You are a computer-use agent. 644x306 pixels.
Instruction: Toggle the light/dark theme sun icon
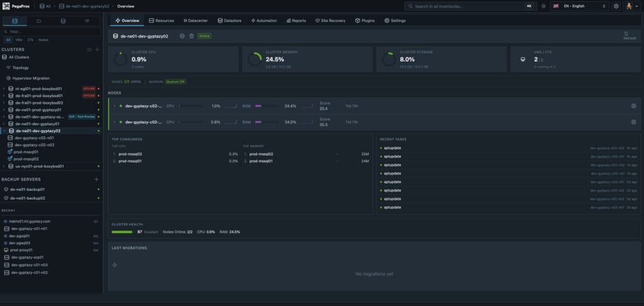click(543, 6)
